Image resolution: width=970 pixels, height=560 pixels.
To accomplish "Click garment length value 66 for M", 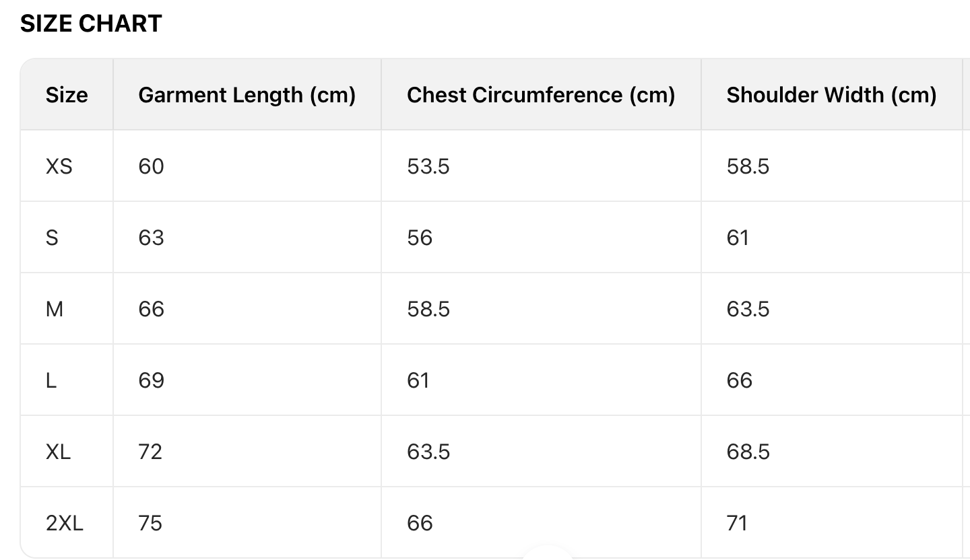I will (x=151, y=309).
